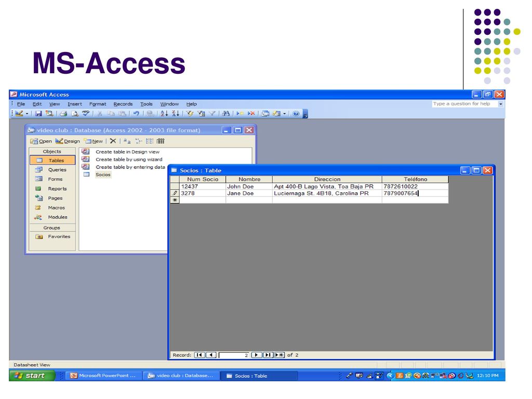Click the Filter By Form icon
The image size is (532, 399).
(x=201, y=114)
